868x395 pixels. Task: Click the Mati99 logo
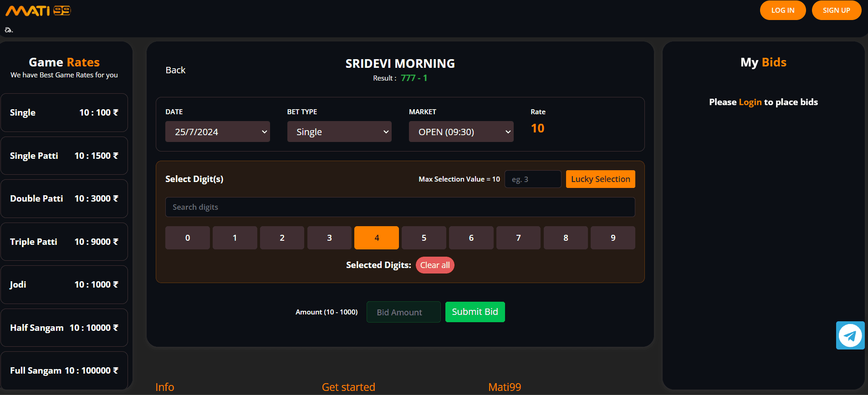coord(38,10)
